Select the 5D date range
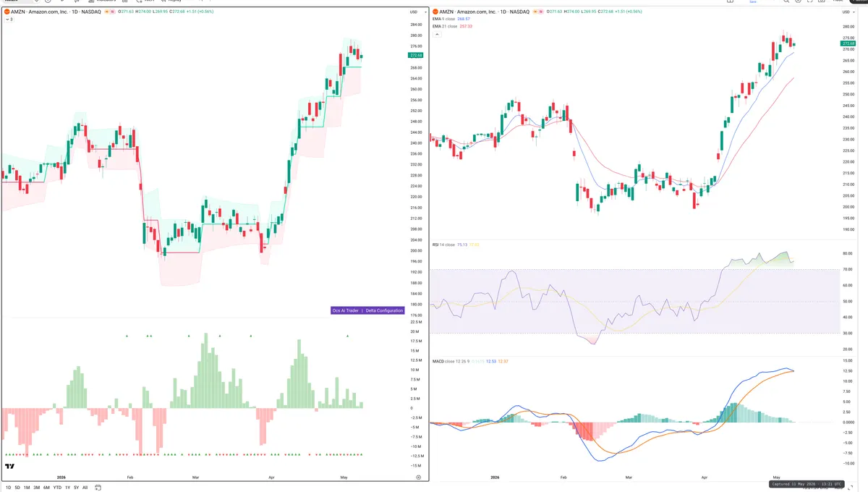This screenshot has height=492, width=868. coord(17,488)
